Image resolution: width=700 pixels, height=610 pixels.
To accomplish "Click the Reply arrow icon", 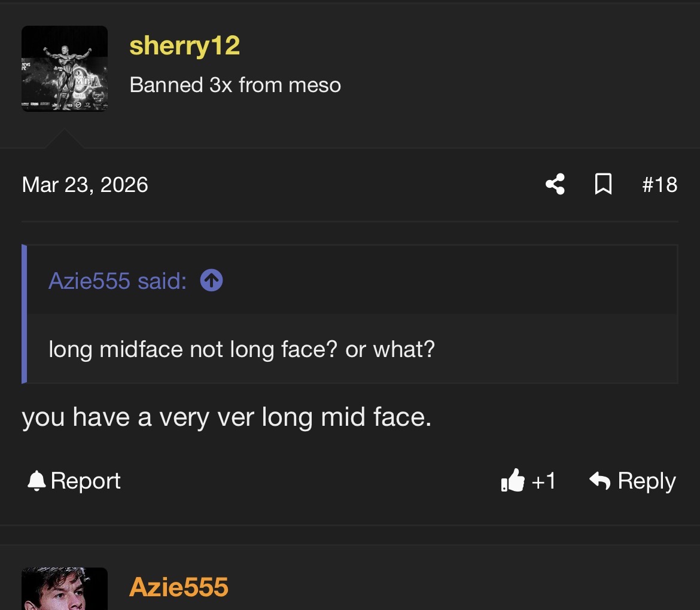I will click(x=599, y=481).
